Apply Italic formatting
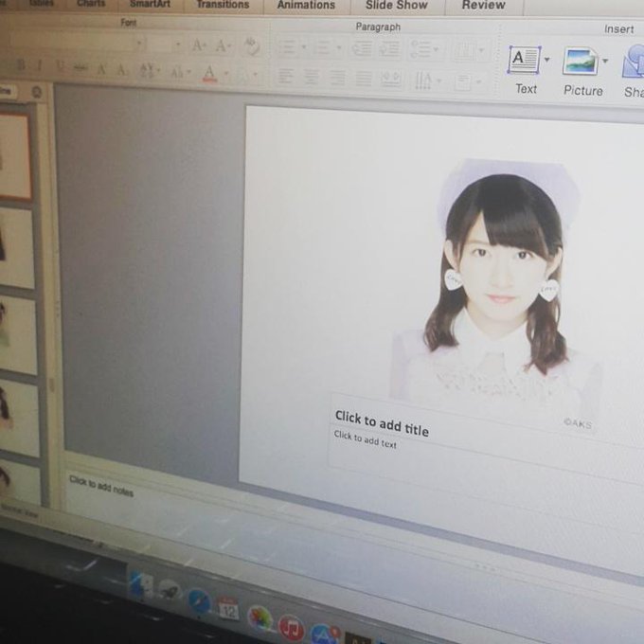 40,65
